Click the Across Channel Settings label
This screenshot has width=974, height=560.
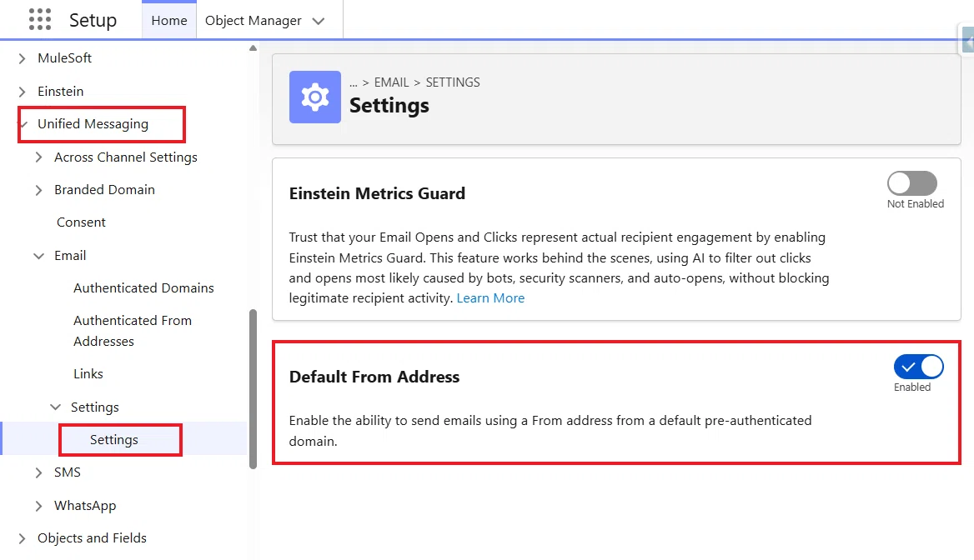(x=125, y=157)
